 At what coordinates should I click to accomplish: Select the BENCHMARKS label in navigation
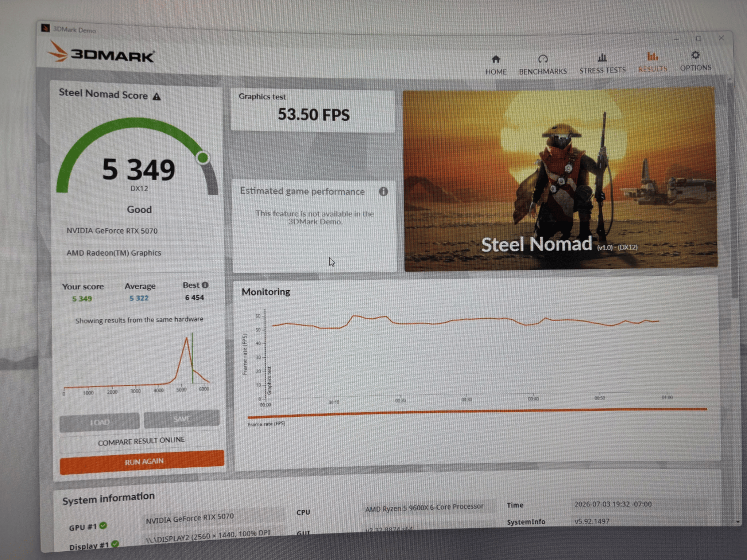(x=543, y=71)
